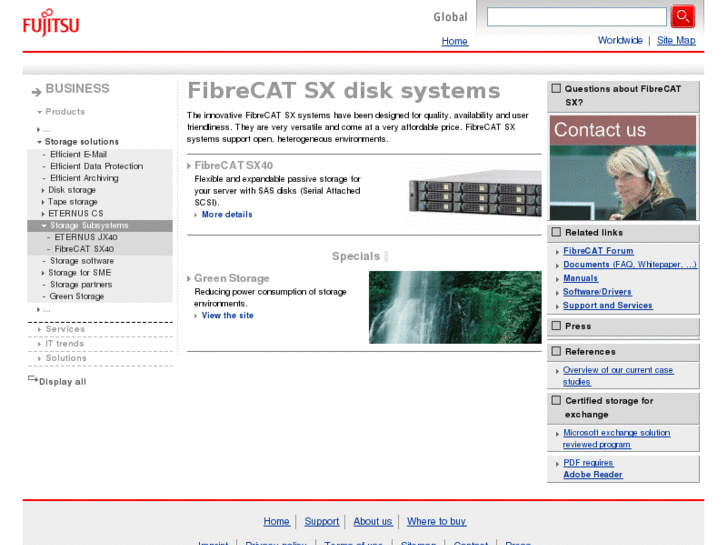Click the Contact us banner image
The image size is (727, 545).
tap(623, 168)
